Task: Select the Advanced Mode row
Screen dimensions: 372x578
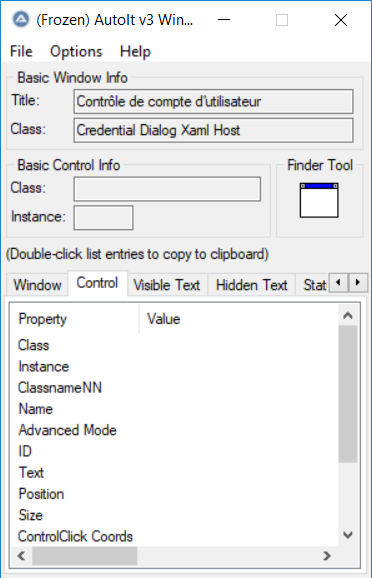Action: (174, 430)
